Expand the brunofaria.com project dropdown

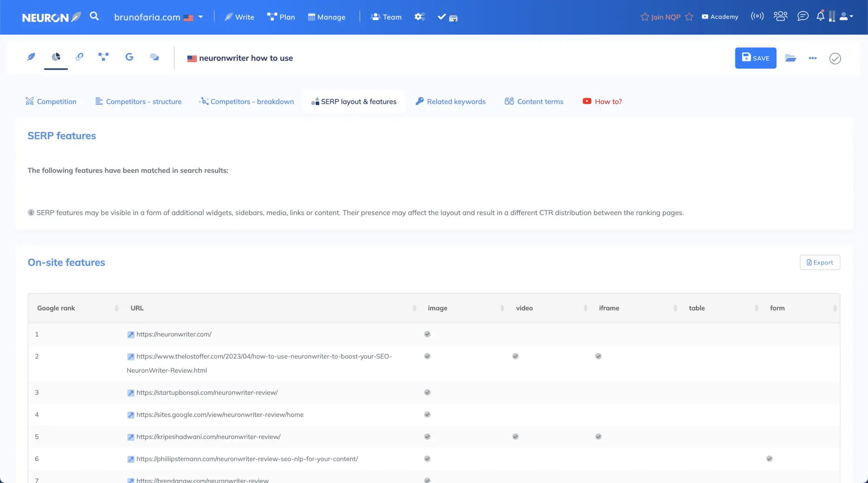pyautogui.click(x=158, y=17)
